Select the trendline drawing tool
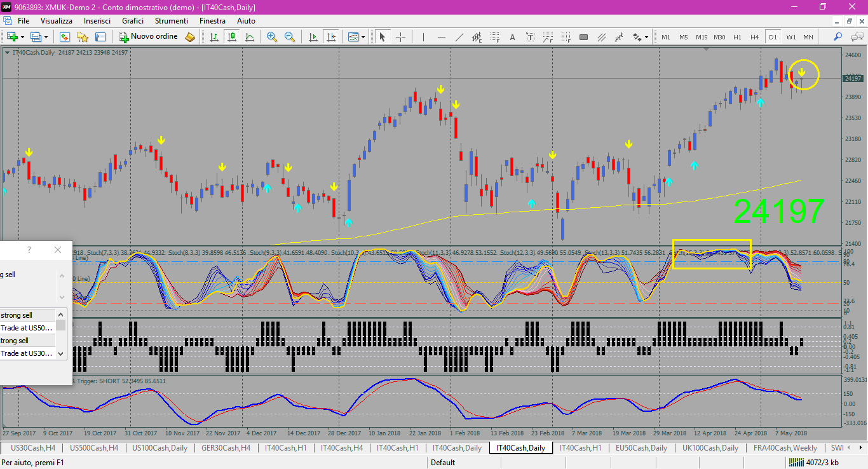Viewport: 868px width, 469px height. click(459, 37)
